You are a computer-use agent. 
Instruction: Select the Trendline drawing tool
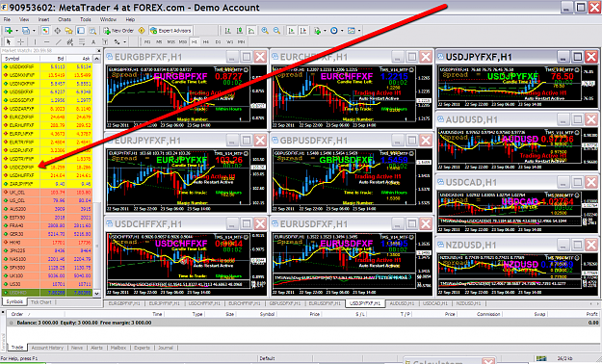tap(59, 41)
